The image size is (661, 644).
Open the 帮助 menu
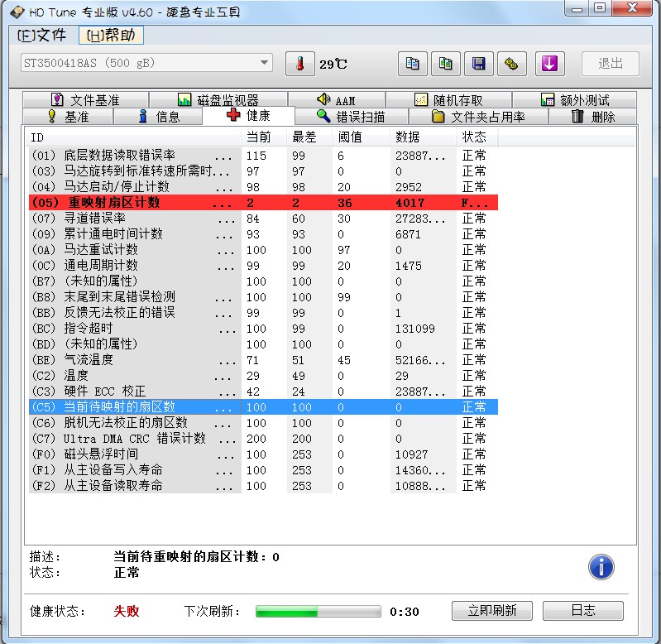pos(111,35)
